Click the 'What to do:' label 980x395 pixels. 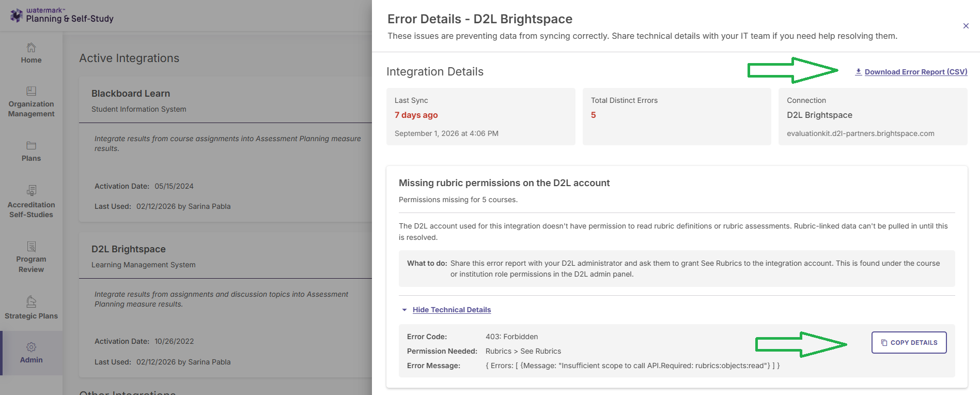(427, 263)
